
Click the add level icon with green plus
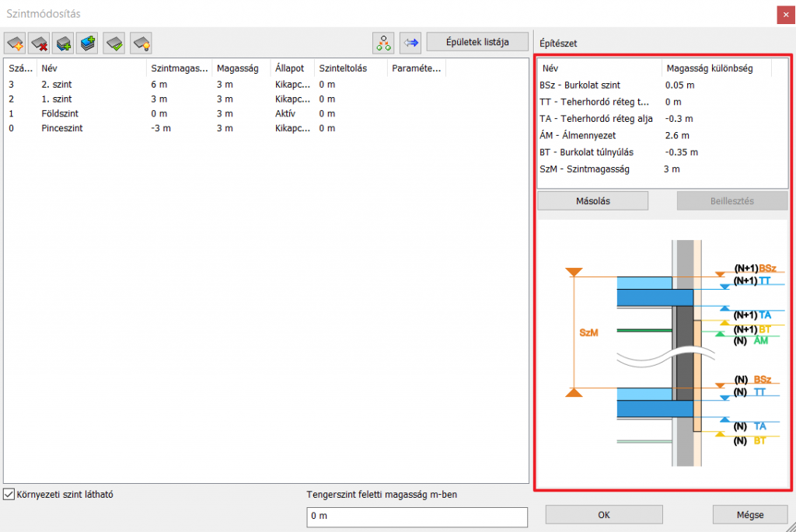pos(64,43)
